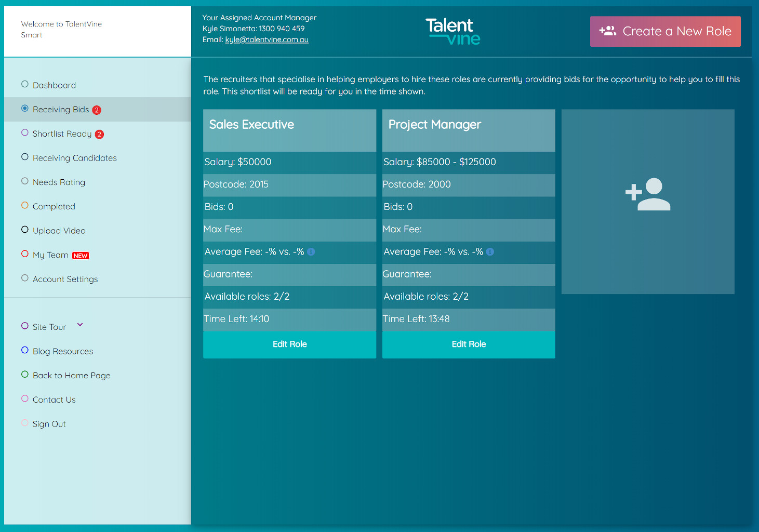Select the Dashboard radio circle
This screenshot has height=532, width=759.
[x=25, y=84]
